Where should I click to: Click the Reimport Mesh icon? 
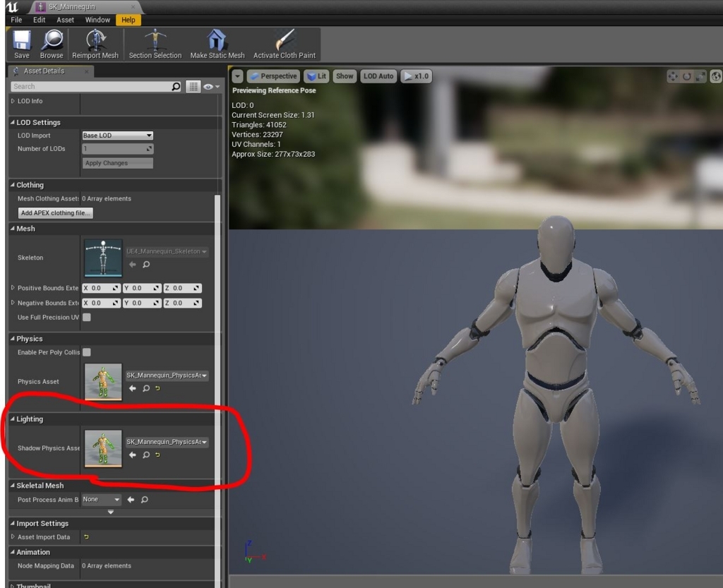[95, 40]
